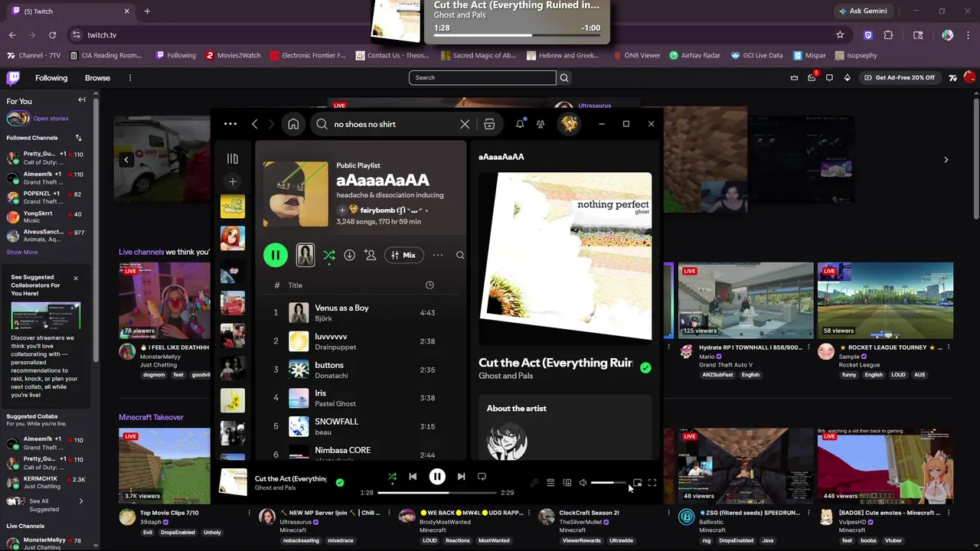Image resolution: width=980 pixels, height=551 pixels.
Task: Sort by the Duration clock column
Action: [x=430, y=285]
